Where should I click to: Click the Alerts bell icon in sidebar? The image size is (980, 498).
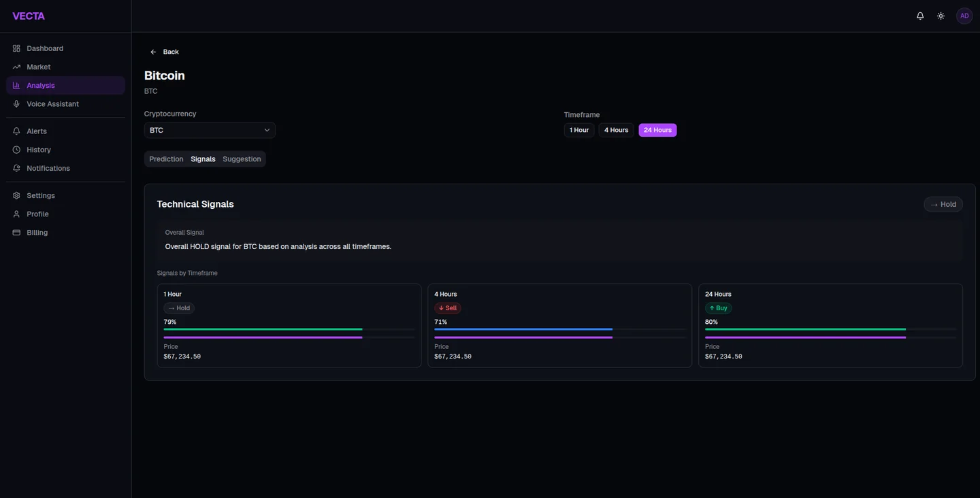coord(16,131)
